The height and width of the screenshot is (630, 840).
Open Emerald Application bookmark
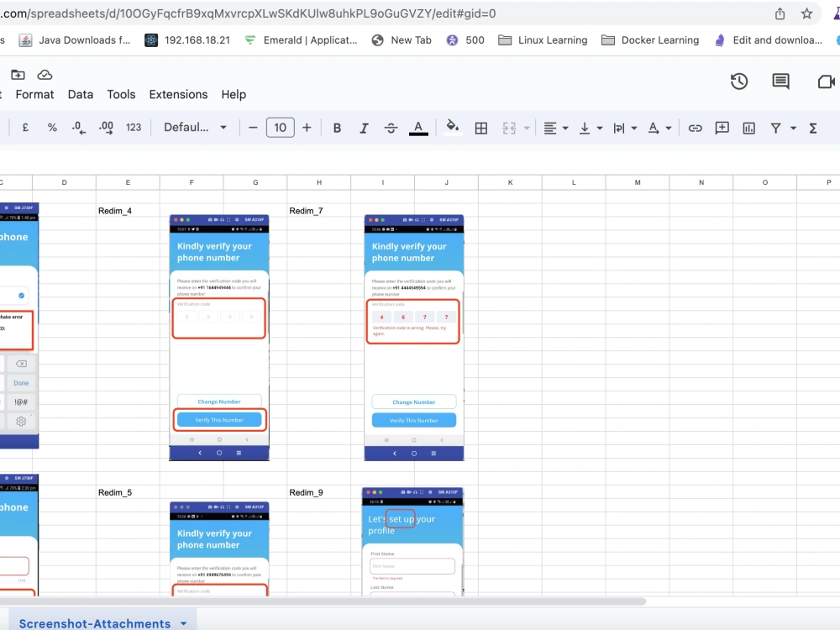click(301, 40)
